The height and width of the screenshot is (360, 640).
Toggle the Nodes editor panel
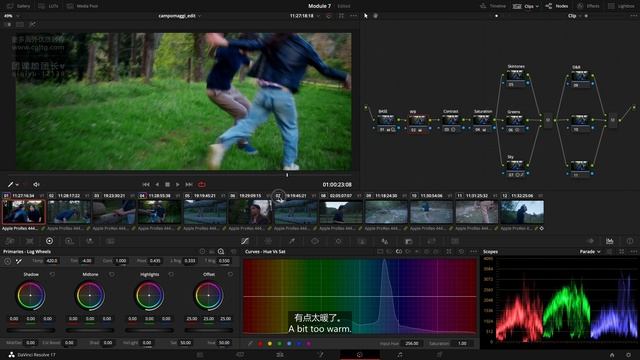(557, 6)
